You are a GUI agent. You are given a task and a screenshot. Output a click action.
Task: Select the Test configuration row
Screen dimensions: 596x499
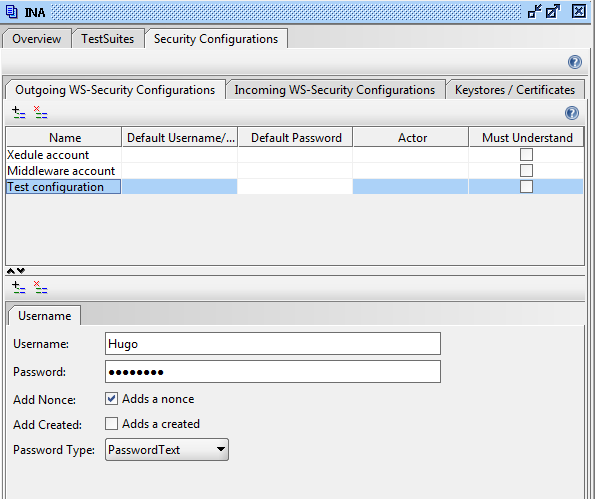295,187
